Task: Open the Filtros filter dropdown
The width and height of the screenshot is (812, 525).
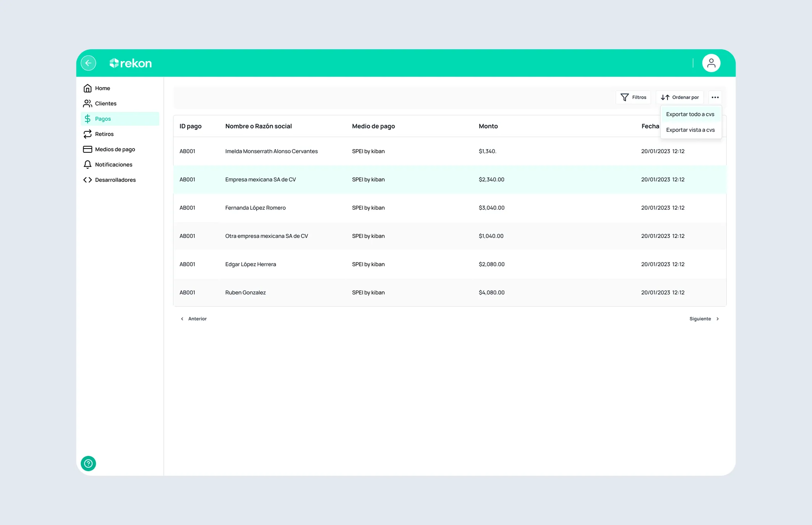Action: (x=633, y=97)
